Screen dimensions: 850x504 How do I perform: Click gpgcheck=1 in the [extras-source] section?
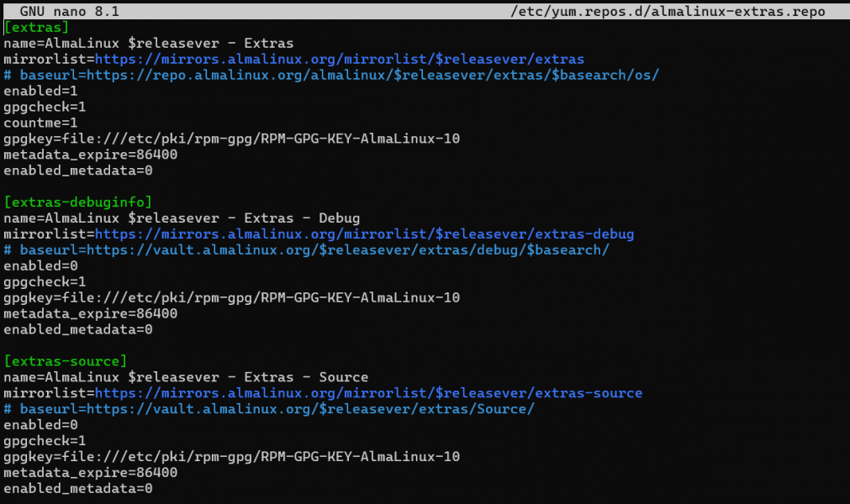[x=45, y=441]
